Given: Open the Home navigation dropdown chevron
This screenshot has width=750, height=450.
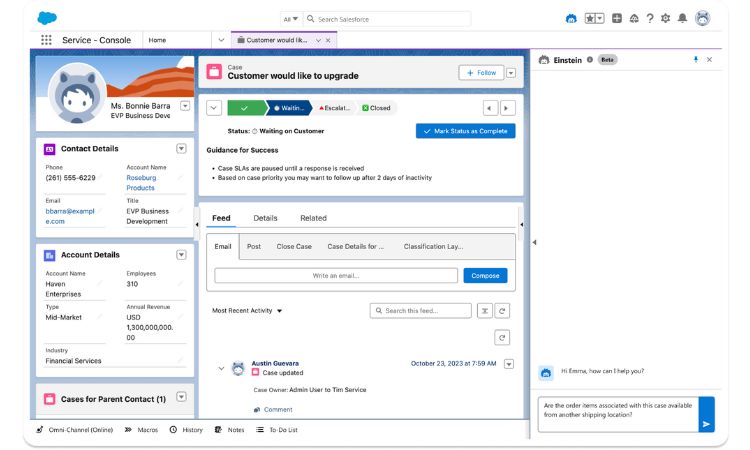Looking at the screenshot, I should pyautogui.click(x=221, y=40).
